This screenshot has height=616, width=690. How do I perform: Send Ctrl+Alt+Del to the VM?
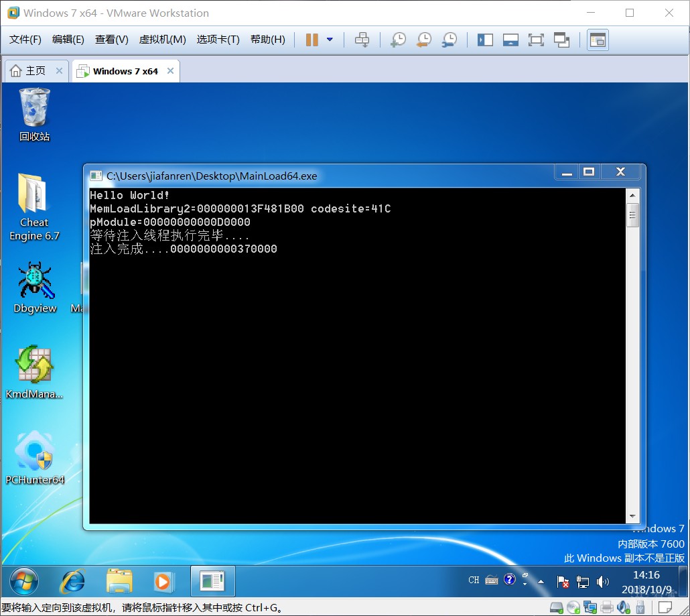click(x=362, y=40)
